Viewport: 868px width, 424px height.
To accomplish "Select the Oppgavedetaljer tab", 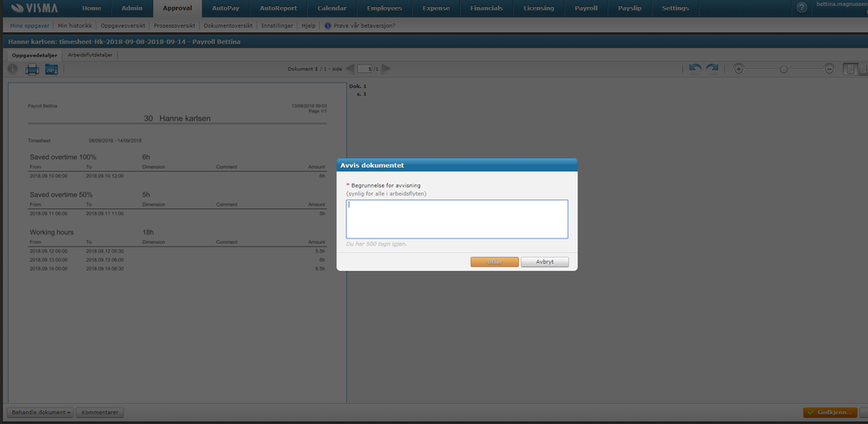I will coord(34,56).
